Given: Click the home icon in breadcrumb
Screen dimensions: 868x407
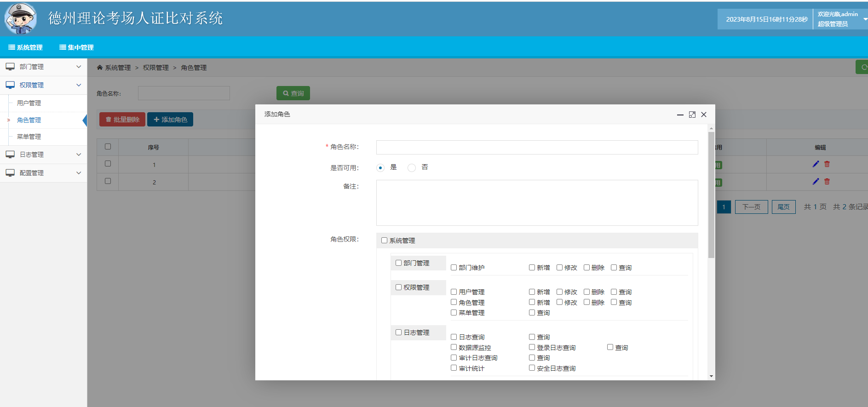Looking at the screenshot, I should (x=99, y=68).
